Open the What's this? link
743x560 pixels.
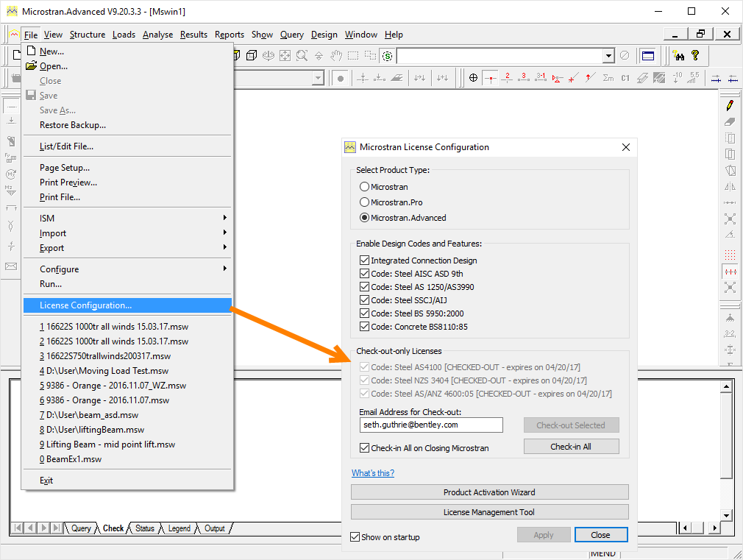coord(373,473)
